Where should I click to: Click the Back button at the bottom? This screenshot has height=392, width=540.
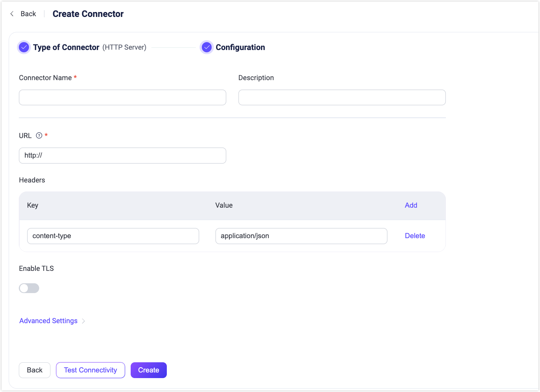[34, 370]
